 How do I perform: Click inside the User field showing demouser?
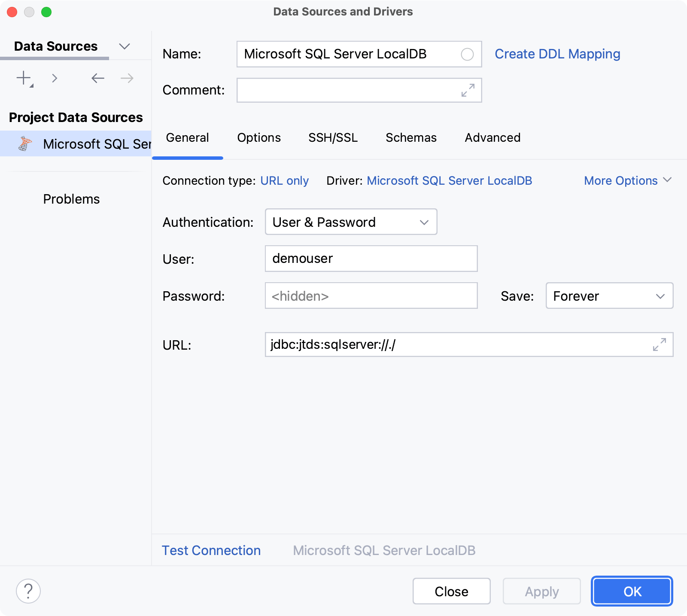pyautogui.click(x=371, y=259)
